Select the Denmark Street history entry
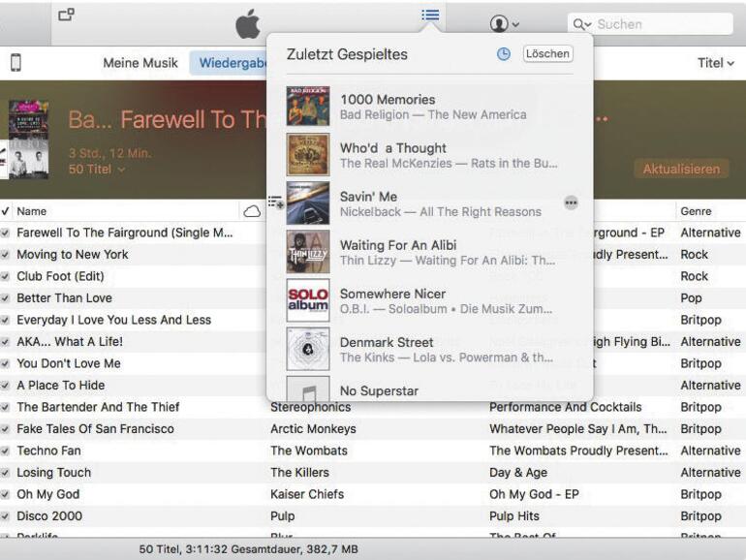The width and height of the screenshot is (746, 560). [x=429, y=349]
